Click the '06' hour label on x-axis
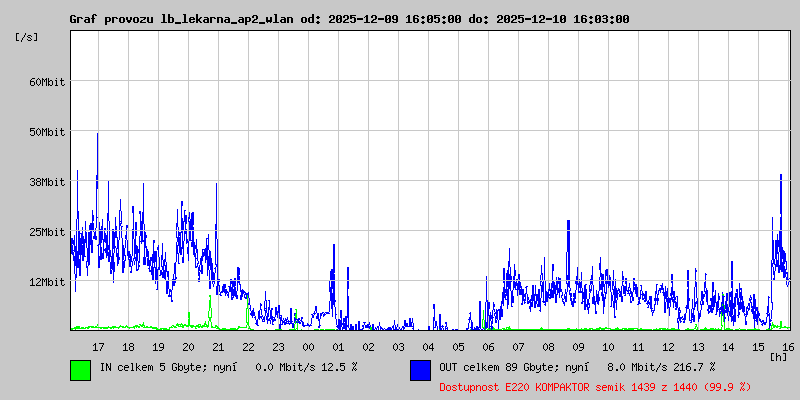 click(x=488, y=347)
